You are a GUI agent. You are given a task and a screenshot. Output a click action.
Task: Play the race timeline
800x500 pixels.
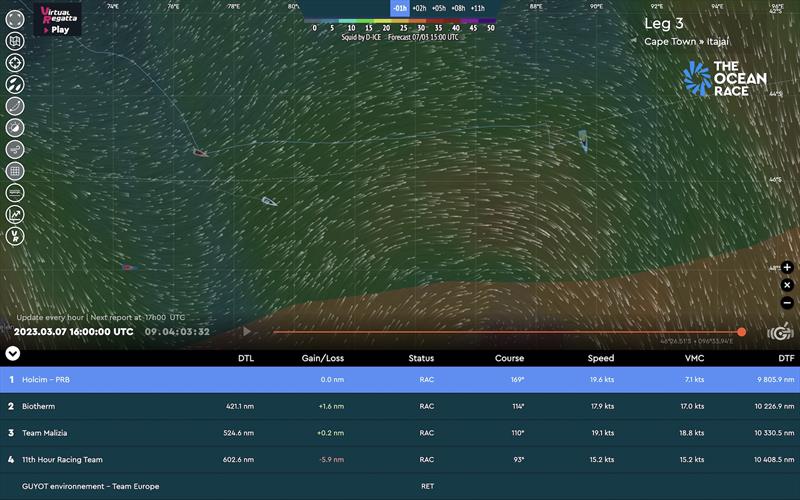(247, 332)
